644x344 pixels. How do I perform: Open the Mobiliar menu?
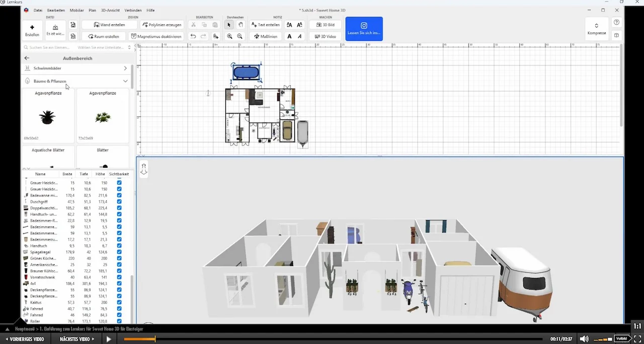tap(77, 10)
